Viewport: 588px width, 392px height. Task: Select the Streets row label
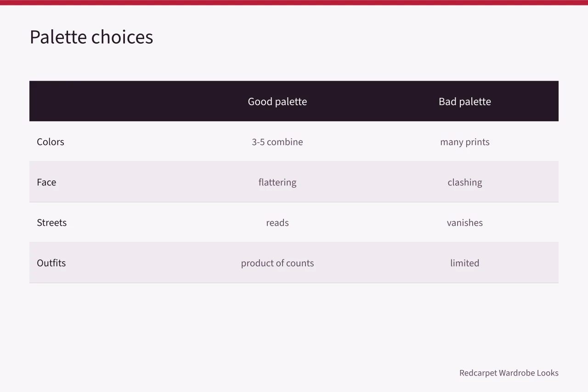pos(51,223)
